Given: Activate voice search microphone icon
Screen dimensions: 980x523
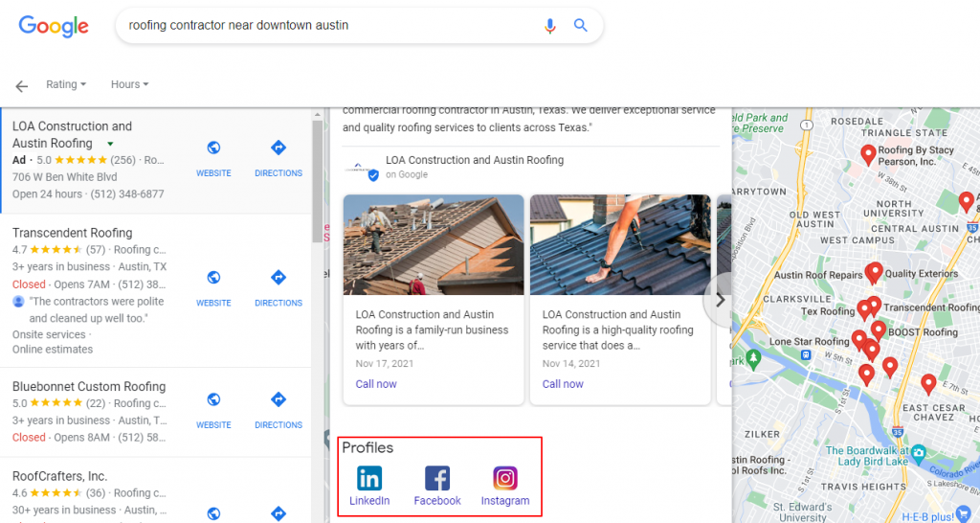Looking at the screenshot, I should pyautogui.click(x=550, y=26).
